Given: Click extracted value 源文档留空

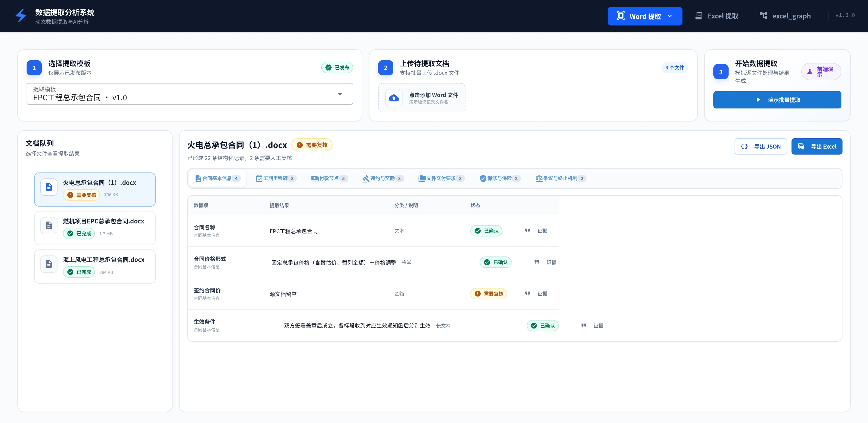Looking at the screenshot, I should click(283, 294).
